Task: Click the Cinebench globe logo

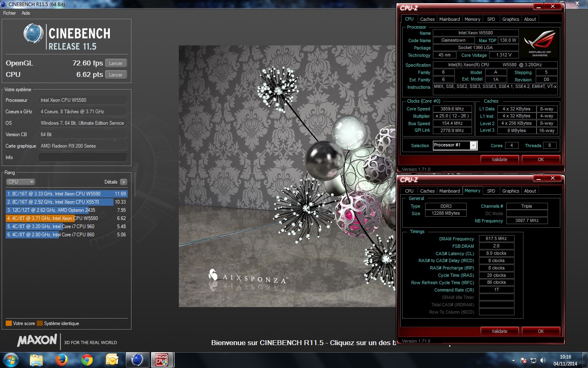Action: pyautogui.click(x=33, y=34)
